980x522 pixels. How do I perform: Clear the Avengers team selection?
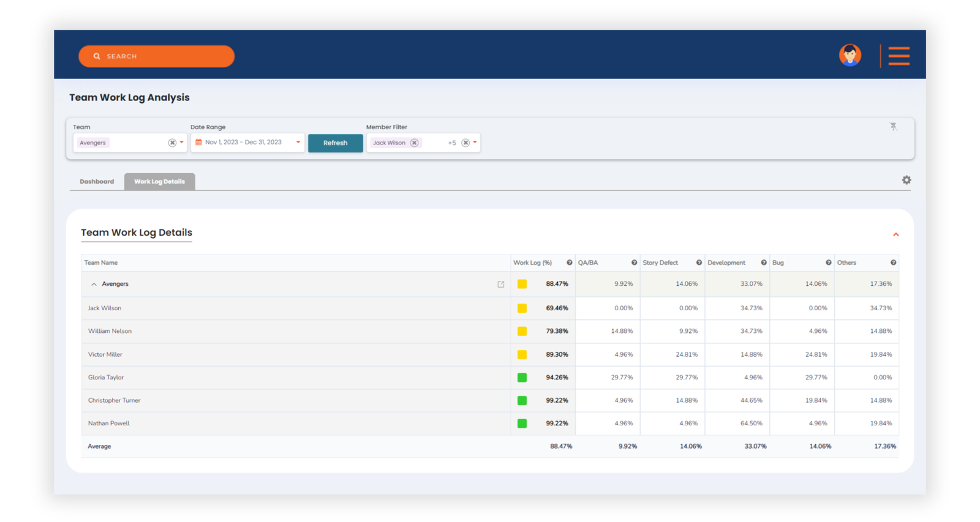click(172, 143)
